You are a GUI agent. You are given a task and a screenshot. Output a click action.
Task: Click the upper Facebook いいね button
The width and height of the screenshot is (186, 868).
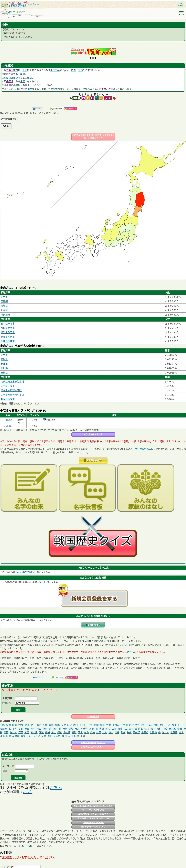tap(37, 108)
